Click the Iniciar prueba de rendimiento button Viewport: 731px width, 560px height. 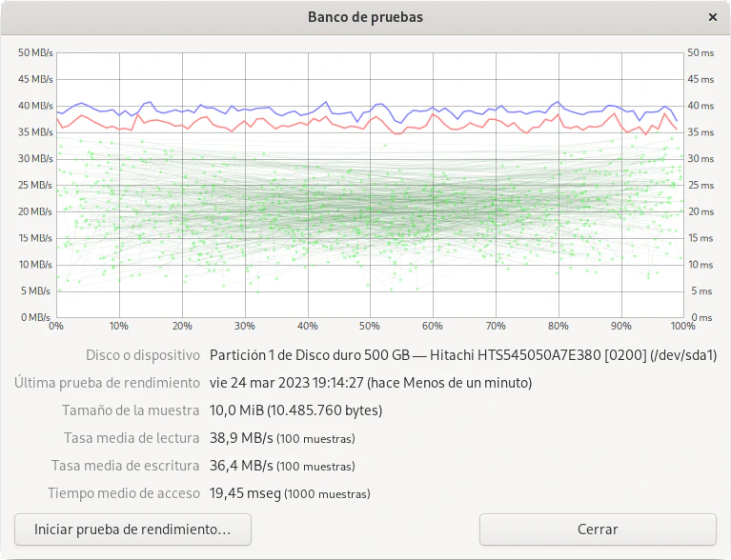pyautogui.click(x=132, y=530)
